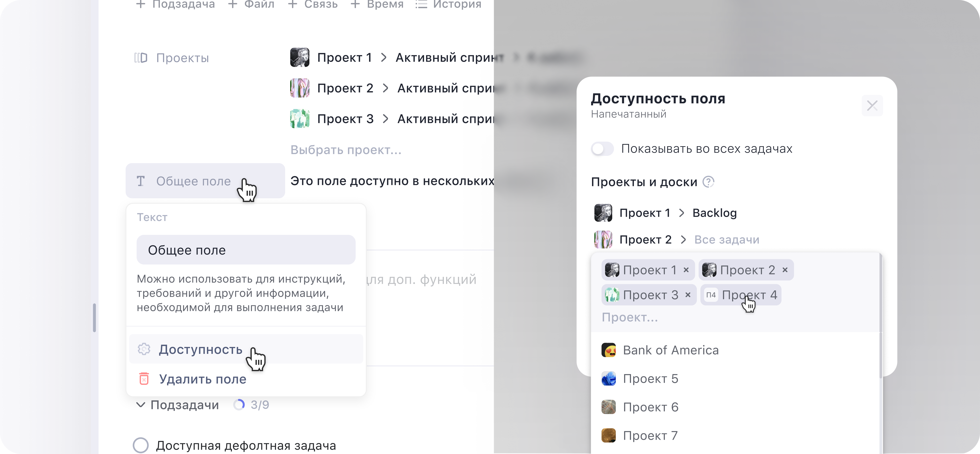This screenshot has height=454, width=980.
Task: Remove the Проект 3 chip via its ×
Action: (688, 295)
